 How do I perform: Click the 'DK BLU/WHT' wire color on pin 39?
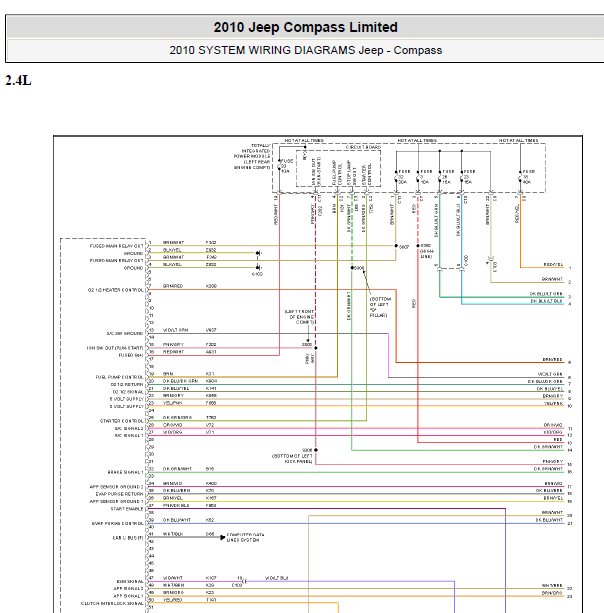coord(177,520)
